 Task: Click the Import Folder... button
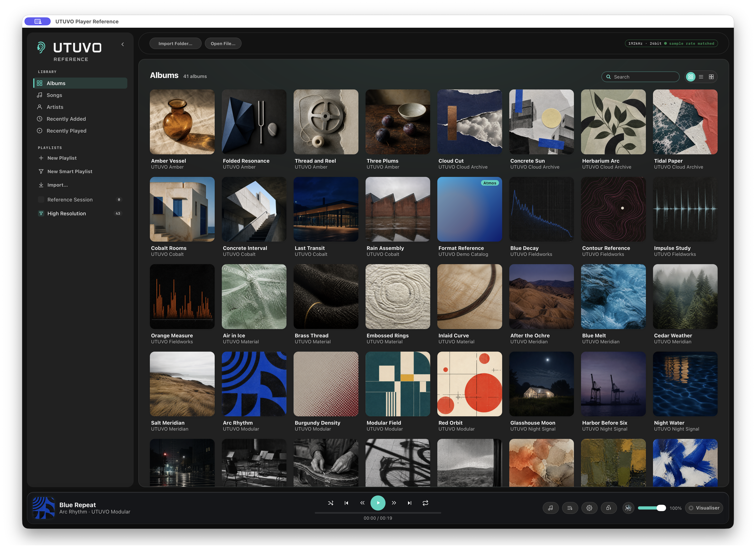(x=175, y=44)
